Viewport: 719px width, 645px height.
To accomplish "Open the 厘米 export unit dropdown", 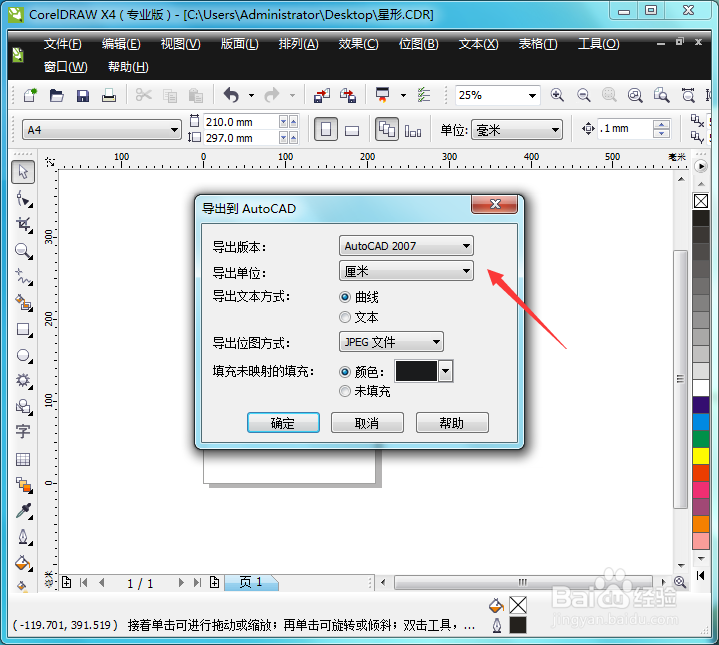I will (x=406, y=271).
